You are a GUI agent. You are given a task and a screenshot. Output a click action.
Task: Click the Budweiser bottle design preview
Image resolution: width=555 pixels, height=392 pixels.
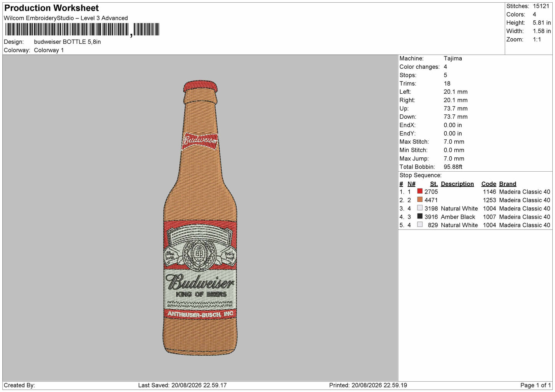pos(200,217)
